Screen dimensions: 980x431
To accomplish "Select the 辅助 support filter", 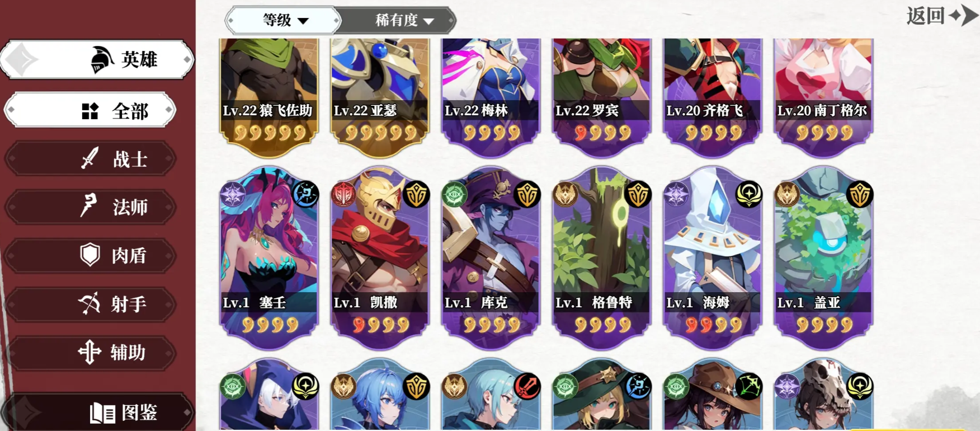I will click(x=91, y=353).
